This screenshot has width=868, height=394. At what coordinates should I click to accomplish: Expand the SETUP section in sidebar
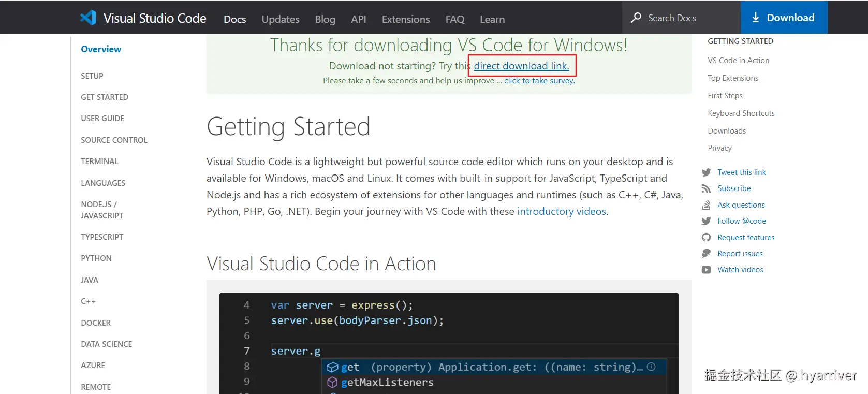[x=92, y=76]
